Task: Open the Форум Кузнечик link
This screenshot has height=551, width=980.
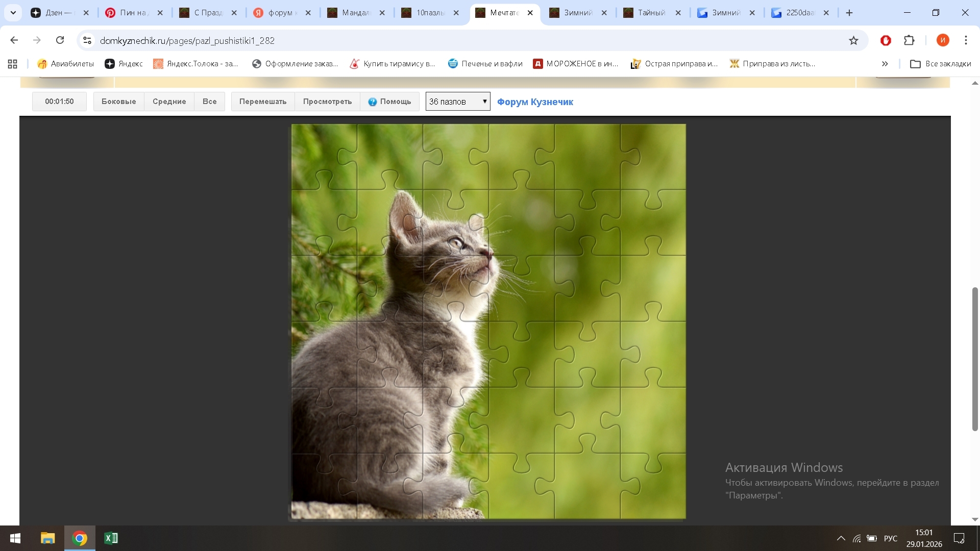Action: click(x=535, y=102)
